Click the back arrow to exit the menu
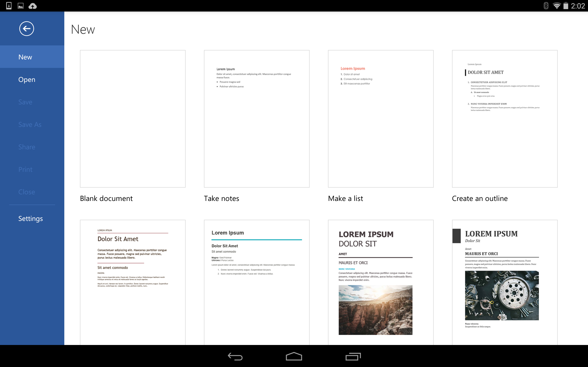This screenshot has height=367, width=588. 27,28
